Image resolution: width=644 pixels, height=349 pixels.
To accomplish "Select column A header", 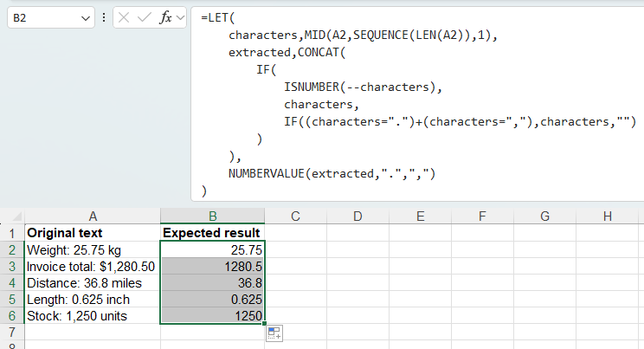I will 93,217.
